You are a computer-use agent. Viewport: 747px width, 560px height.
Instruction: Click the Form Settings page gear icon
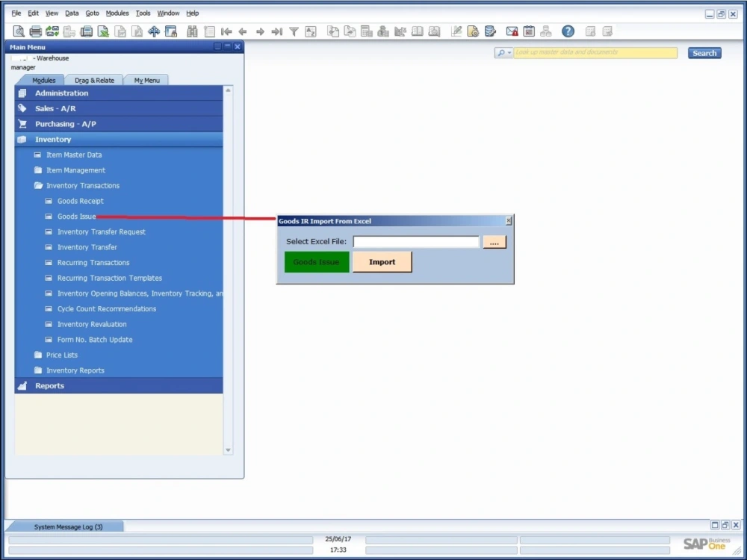pos(473,31)
